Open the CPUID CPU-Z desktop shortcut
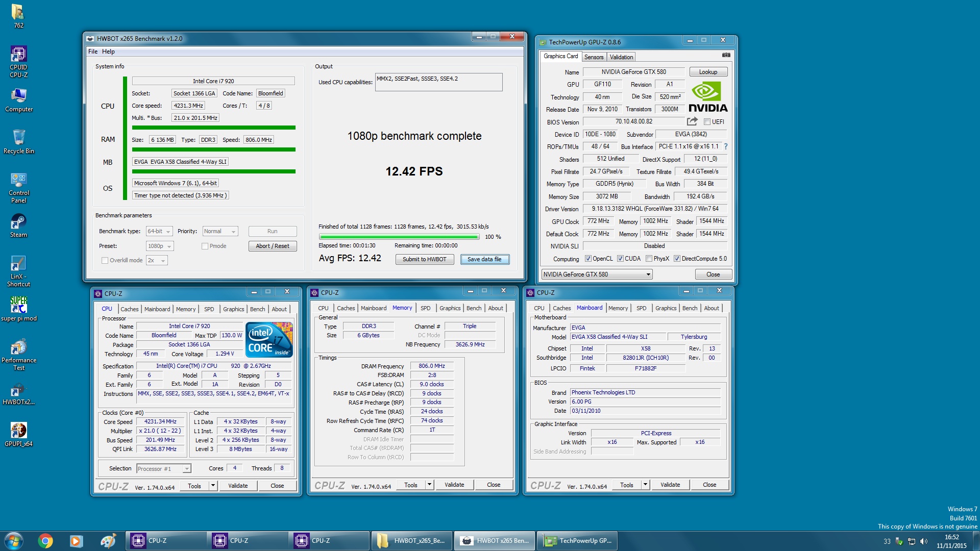This screenshot has width=980, height=551. tap(18, 62)
